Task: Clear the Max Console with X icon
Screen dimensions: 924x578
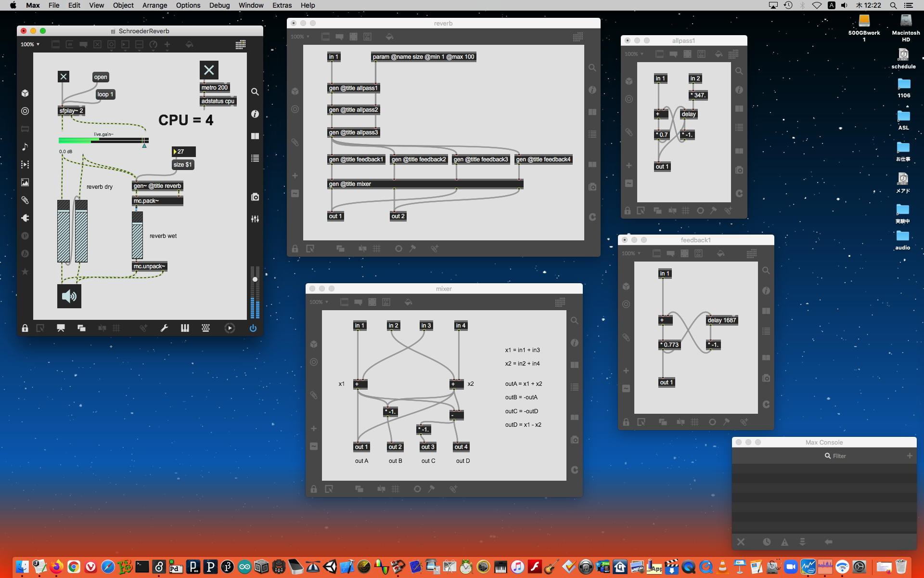Action: 741,542
